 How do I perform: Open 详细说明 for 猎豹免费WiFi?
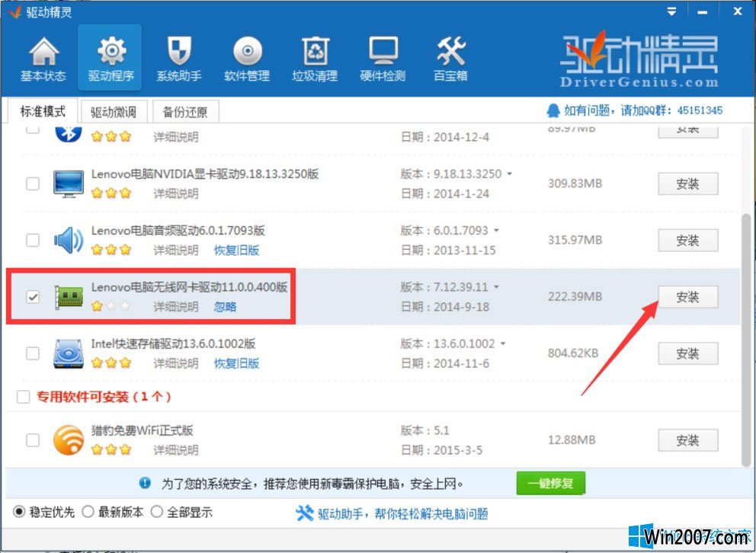175,450
